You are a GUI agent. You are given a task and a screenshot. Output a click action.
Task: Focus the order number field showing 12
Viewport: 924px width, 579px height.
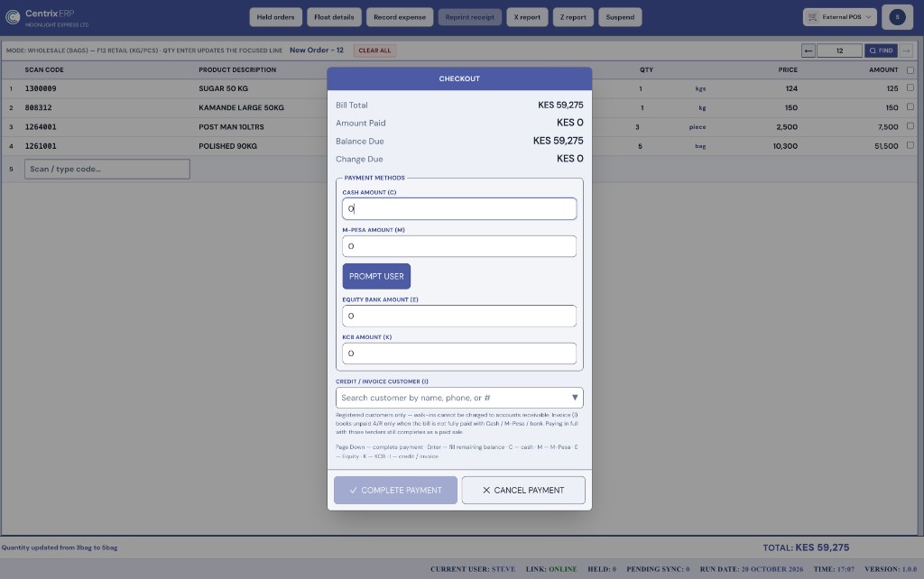coord(839,51)
